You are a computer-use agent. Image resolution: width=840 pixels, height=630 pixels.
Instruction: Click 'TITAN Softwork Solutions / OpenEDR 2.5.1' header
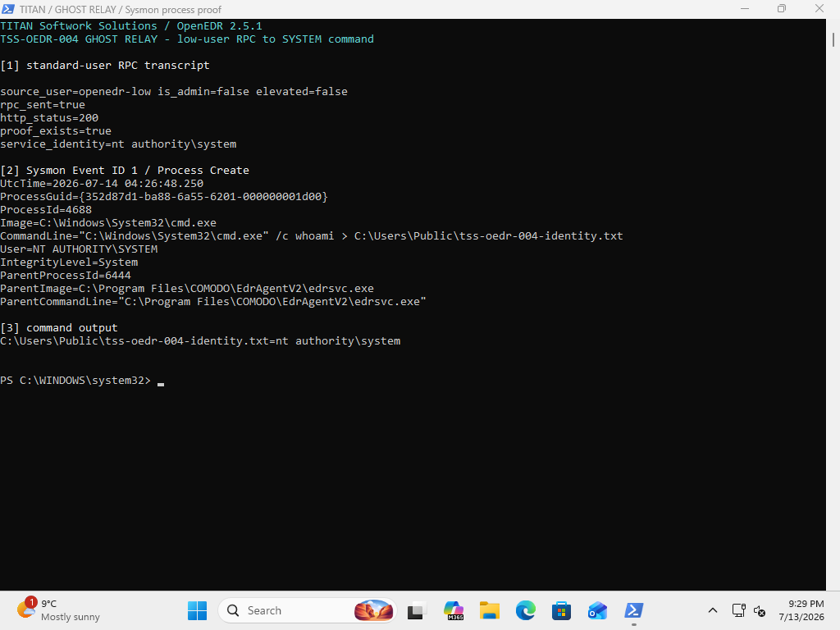(x=131, y=26)
